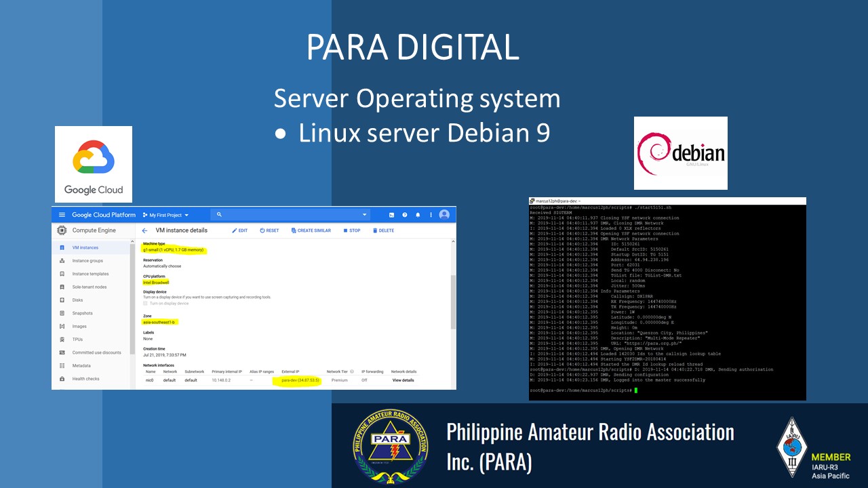Expand the search bar dropdown arrow
This screenshot has width=868, height=488.
(x=364, y=215)
